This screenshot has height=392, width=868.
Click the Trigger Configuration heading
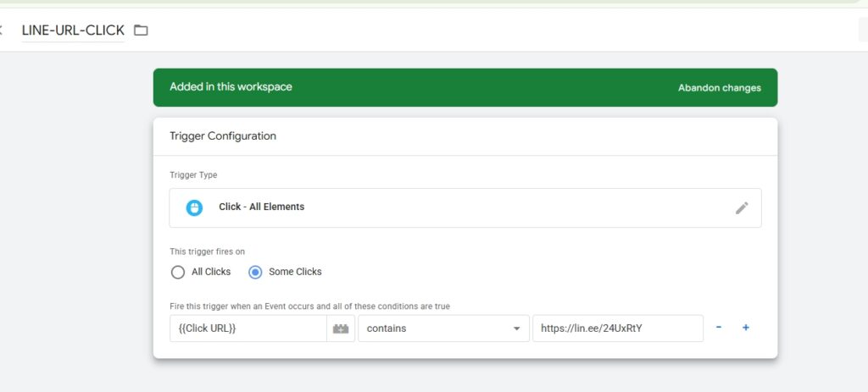pyautogui.click(x=223, y=135)
